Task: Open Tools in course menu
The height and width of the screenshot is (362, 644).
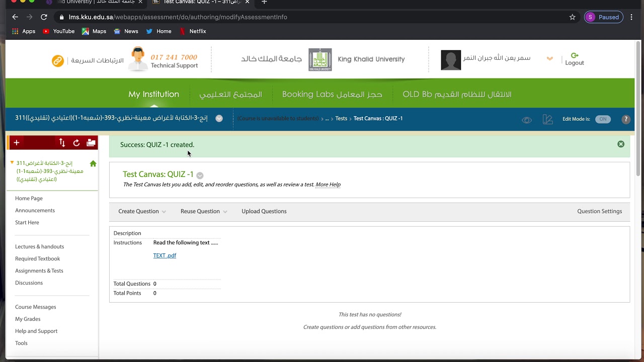Action: point(21,343)
